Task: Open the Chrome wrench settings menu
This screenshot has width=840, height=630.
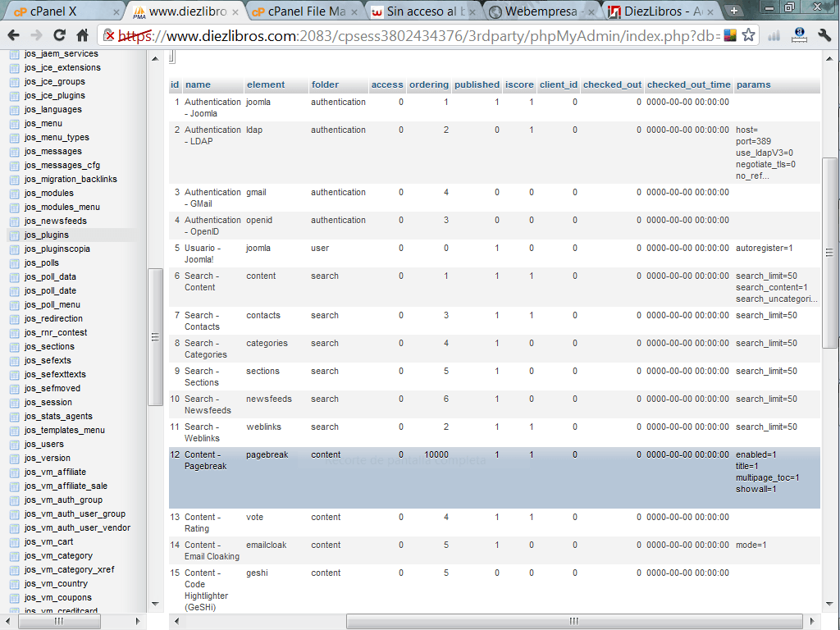Action: pos(825,35)
